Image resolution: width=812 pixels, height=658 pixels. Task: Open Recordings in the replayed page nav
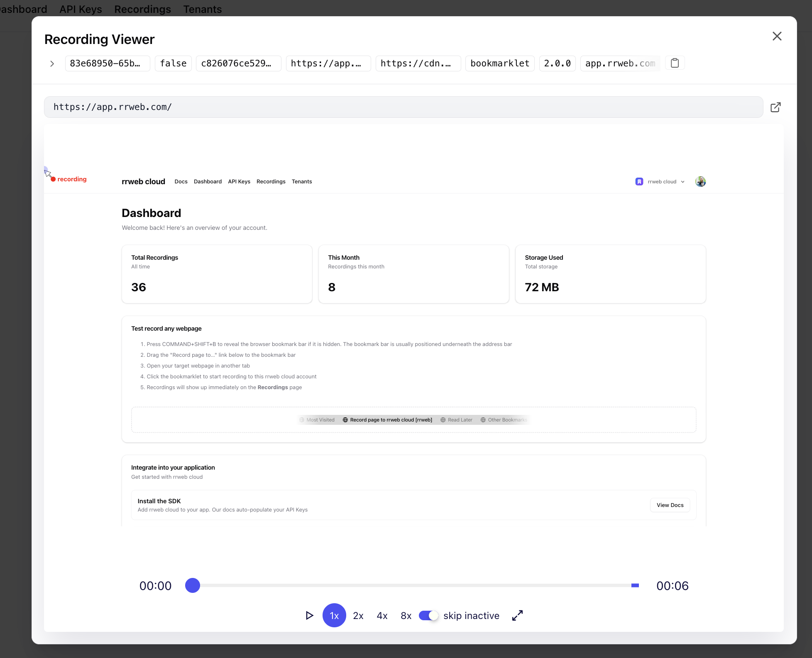click(271, 181)
